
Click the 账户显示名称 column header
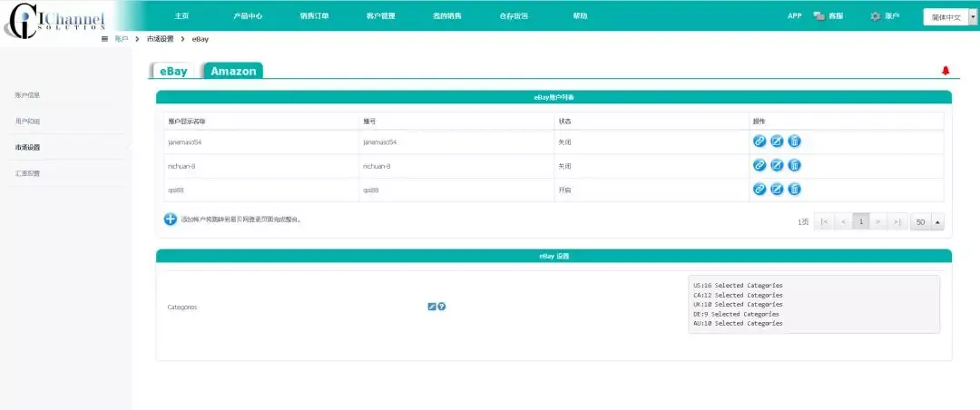tap(185, 121)
